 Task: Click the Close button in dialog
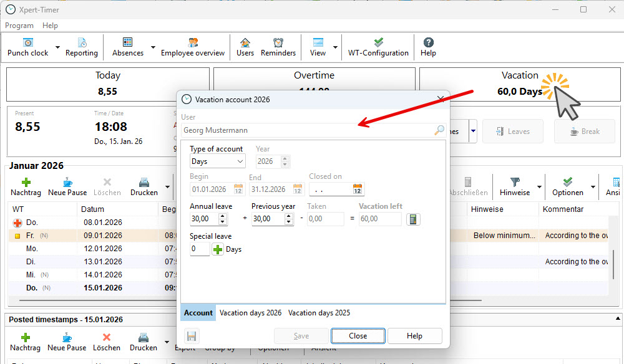point(358,336)
